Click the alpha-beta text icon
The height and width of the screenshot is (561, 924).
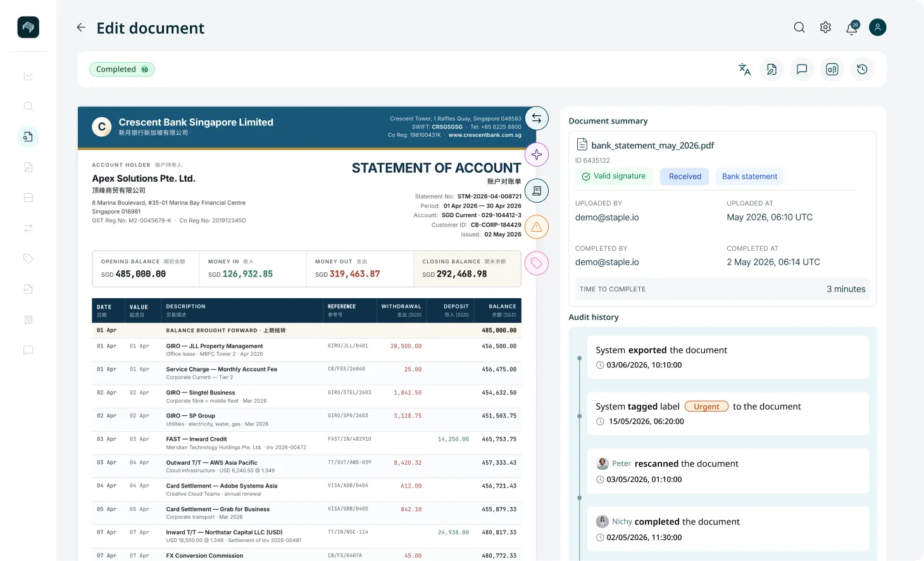pos(832,69)
